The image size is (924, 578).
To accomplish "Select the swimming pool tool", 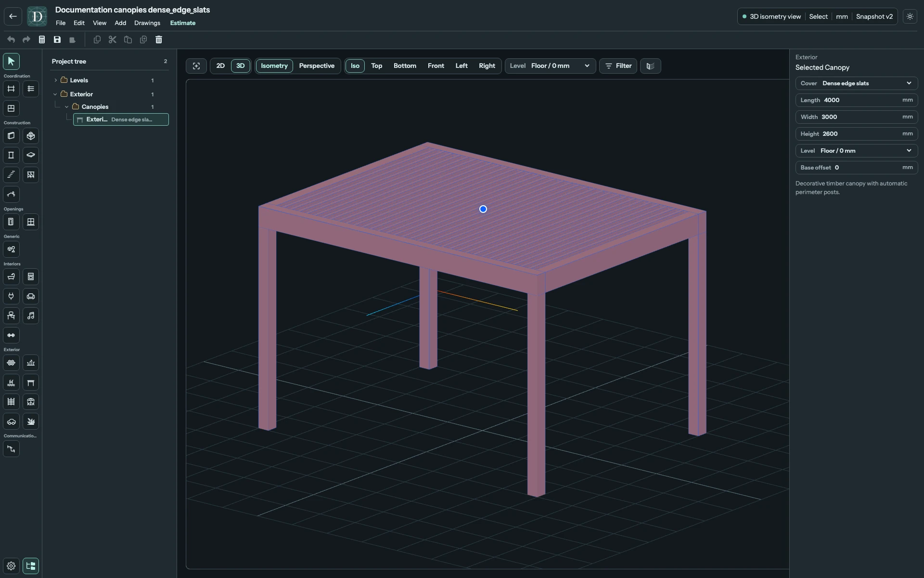I will (x=11, y=382).
